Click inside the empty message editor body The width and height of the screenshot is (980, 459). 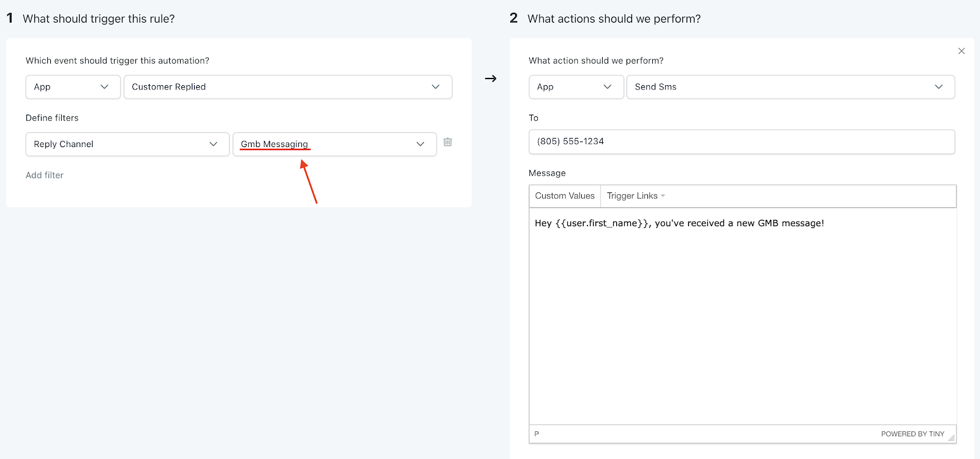pos(742,325)
